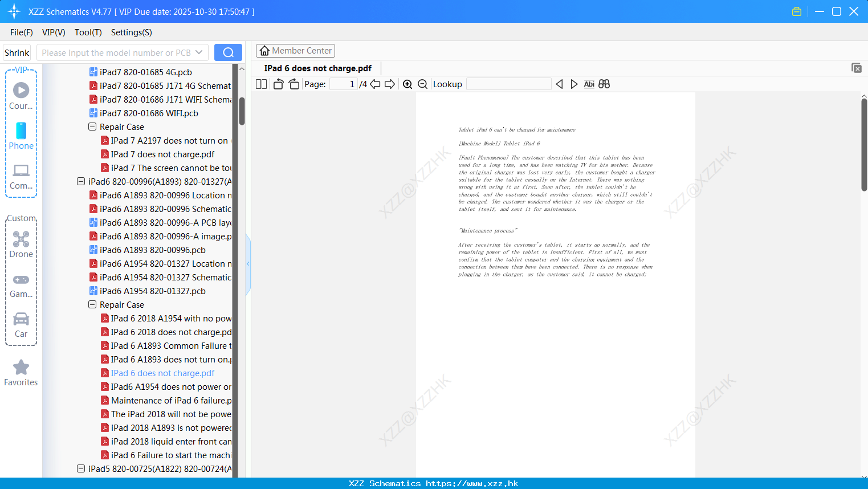Image resolution: width=868 pixels, height=489 pixels.
Task: Open iPad7 820-01686 WIFI.pcb
Action: (144, 113)
